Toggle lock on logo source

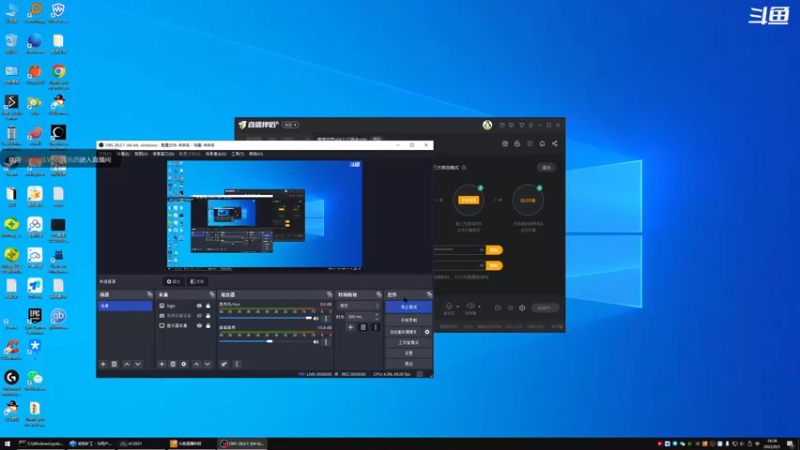click(x=208, y=306)
